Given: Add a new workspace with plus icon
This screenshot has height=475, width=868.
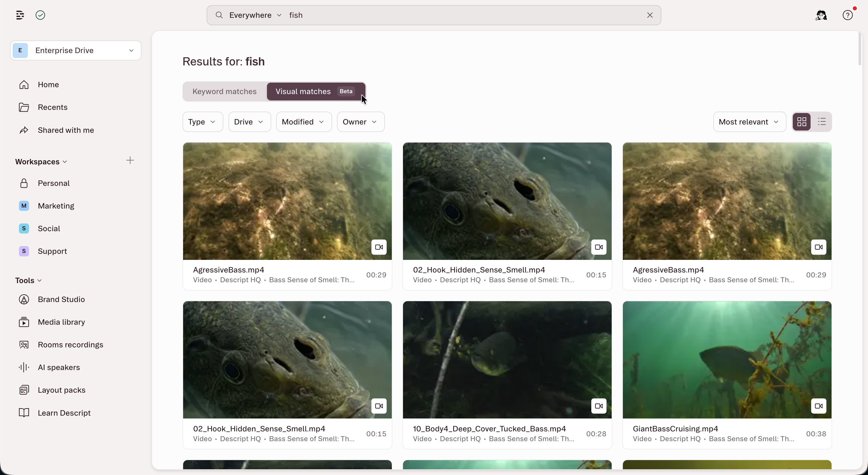Looking at the screenshot, I should 130,160.
